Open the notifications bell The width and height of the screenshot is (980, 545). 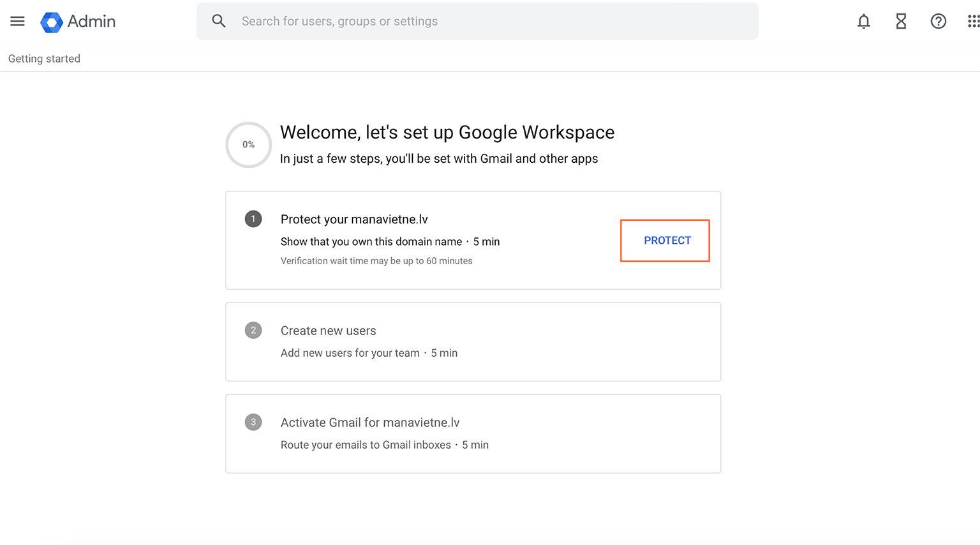point(863,22)
